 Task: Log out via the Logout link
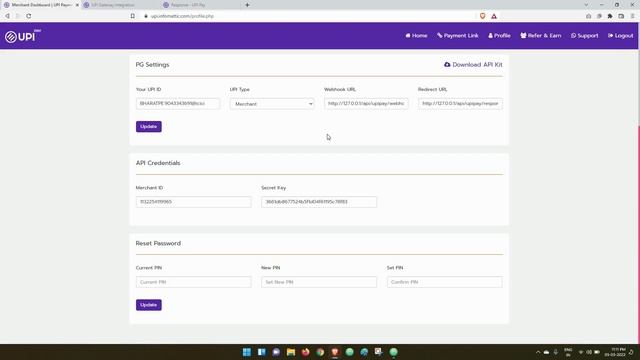point(620,36)
